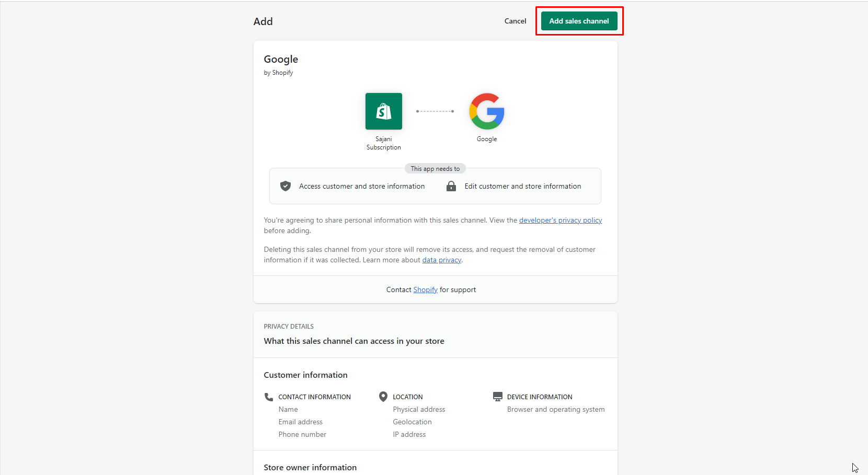Screen dimensions: 868x475
Task: Click 'What this sales channel can access' heading
Action: coord(354,341)
